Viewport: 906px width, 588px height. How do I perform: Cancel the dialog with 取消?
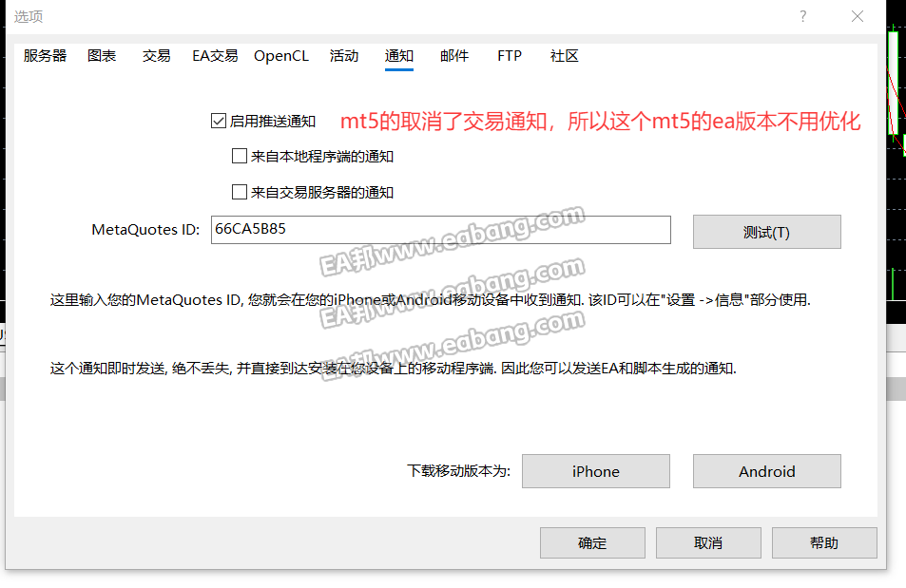pyautogui.click(x=707, y=542)
